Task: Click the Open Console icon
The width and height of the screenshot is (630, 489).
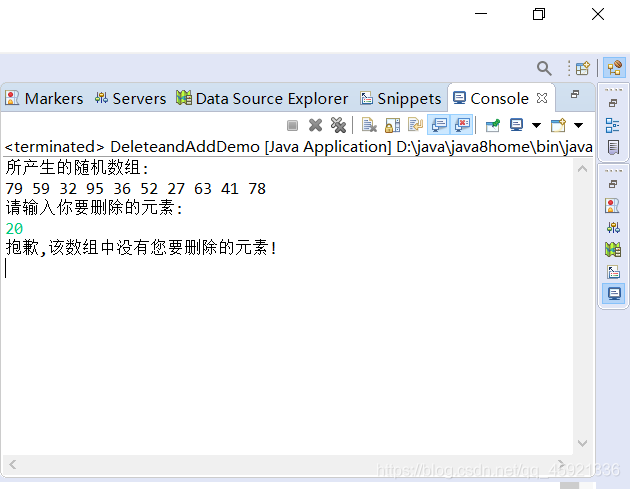Action: point(558,125)
